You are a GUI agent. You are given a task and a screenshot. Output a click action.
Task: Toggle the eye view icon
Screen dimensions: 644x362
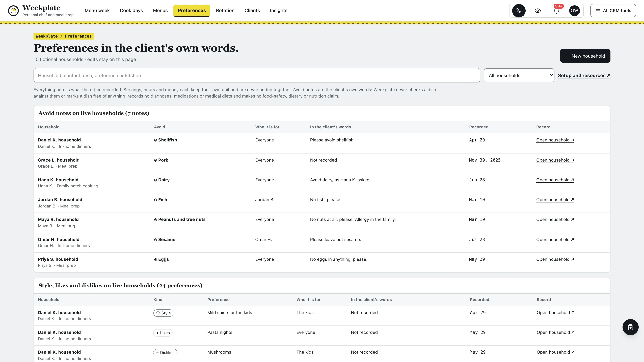click(538, 11)
